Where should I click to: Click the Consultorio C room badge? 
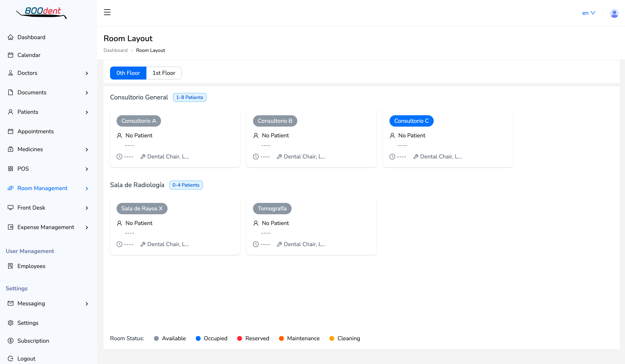tap(411, 121)
